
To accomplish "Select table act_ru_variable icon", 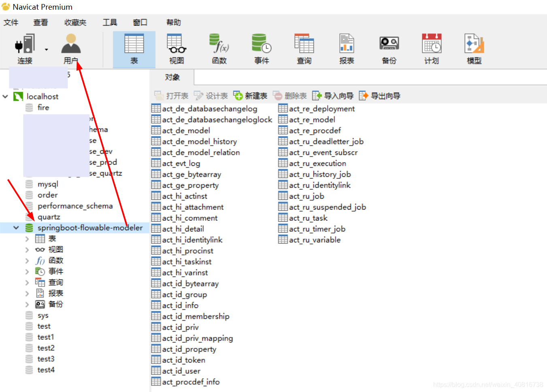I will (283, 239).
